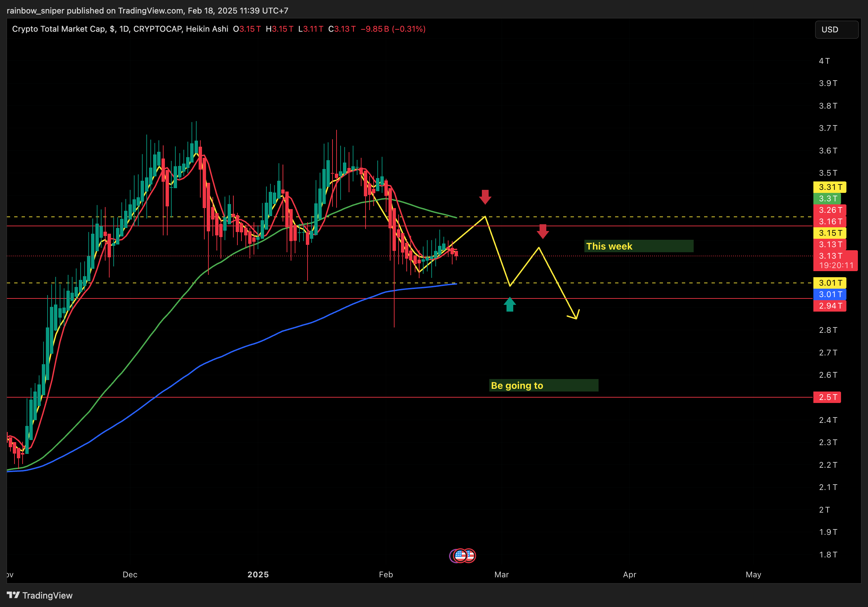
Task: Click the 3.31 T yellow price label
Action: click(x=830, y=187)
